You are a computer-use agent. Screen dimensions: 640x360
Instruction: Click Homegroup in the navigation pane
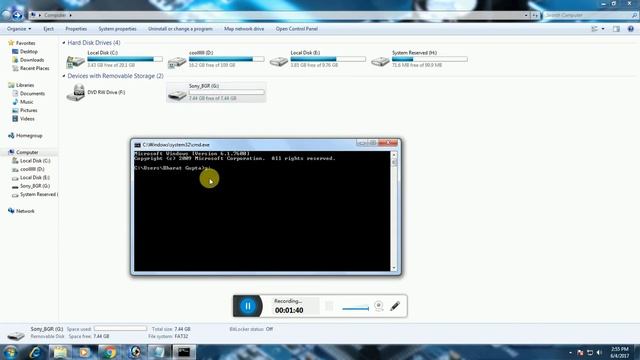click(29, 136)
